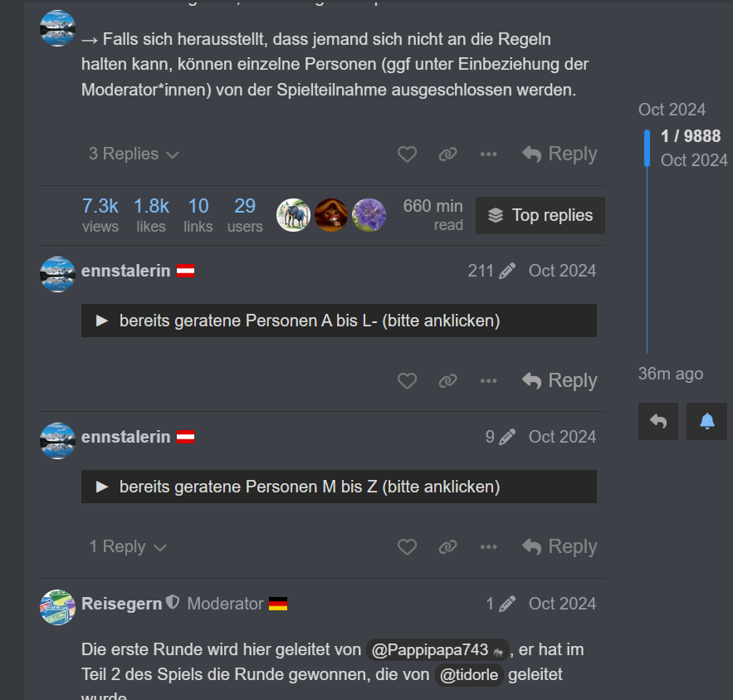
Task: Expand the '1 Reply' dropdown
Action: tap(128, 546)
